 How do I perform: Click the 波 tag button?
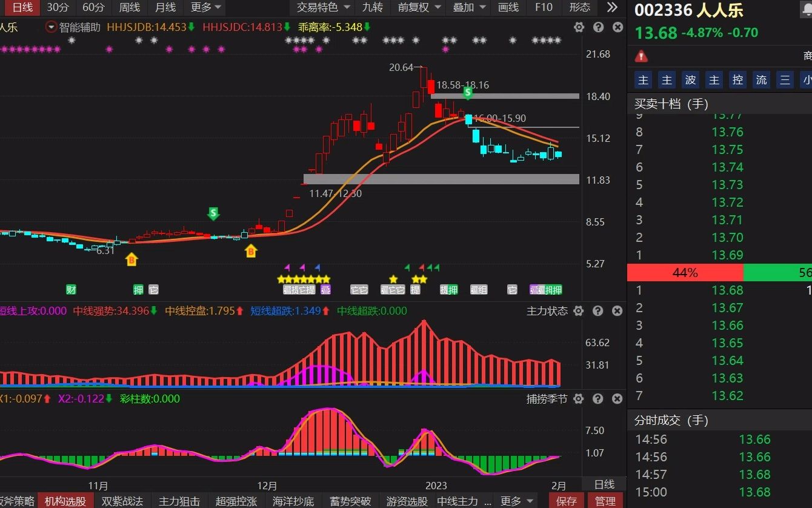click(690, 80)
